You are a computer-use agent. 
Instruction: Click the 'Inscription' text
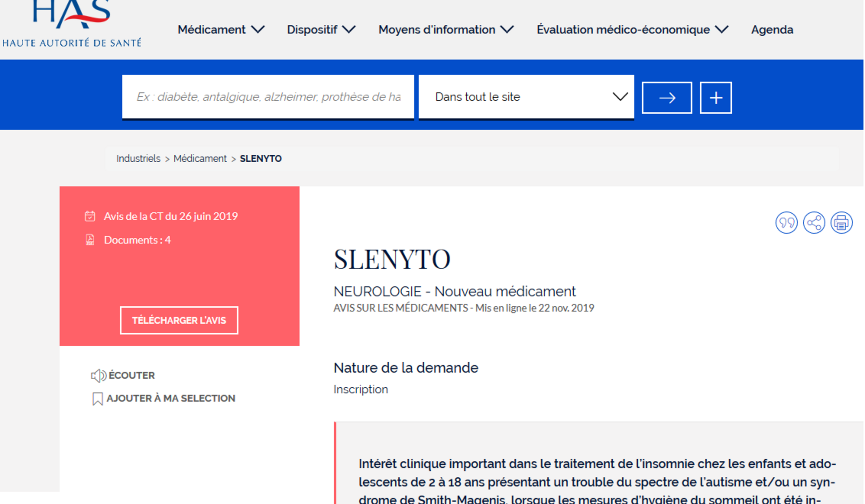pyautogui.click(x=361, y=389)
